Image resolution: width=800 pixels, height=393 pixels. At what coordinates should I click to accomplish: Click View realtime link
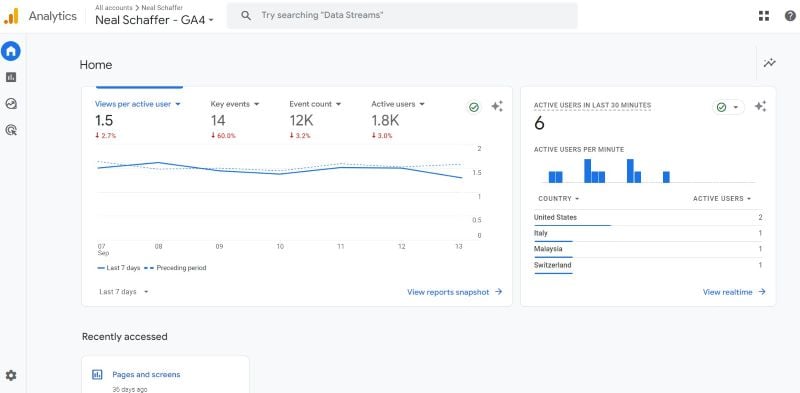pyautogui.click(x=734, y=292)
